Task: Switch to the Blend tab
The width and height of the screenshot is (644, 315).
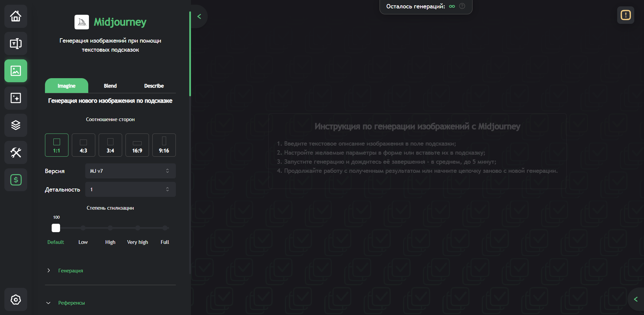Action: (x=110, y=86)
